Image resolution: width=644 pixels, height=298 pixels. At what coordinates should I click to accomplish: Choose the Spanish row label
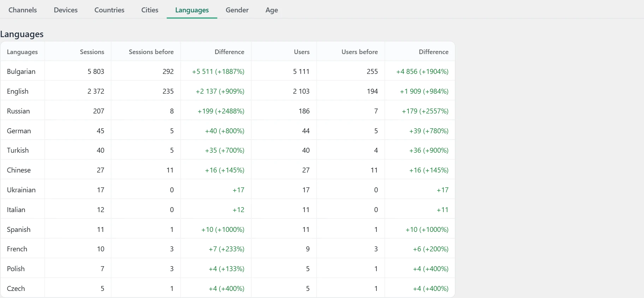(x=19, y=230)
